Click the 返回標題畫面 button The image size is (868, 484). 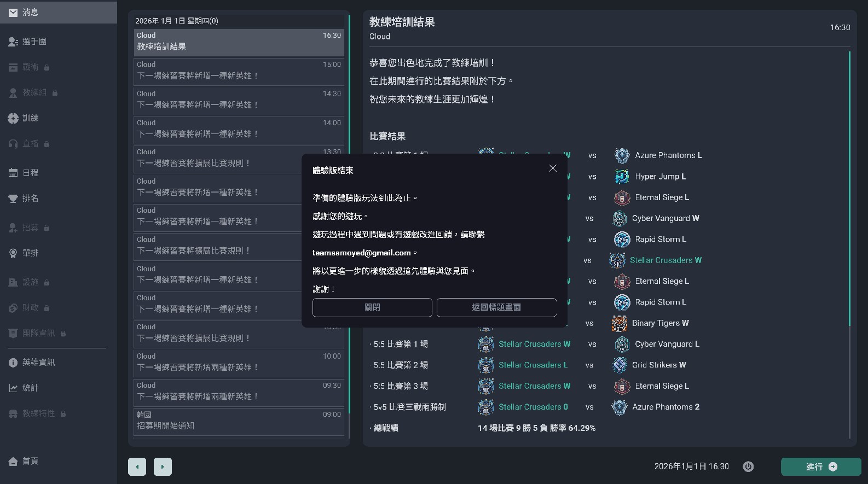(496, 307)
